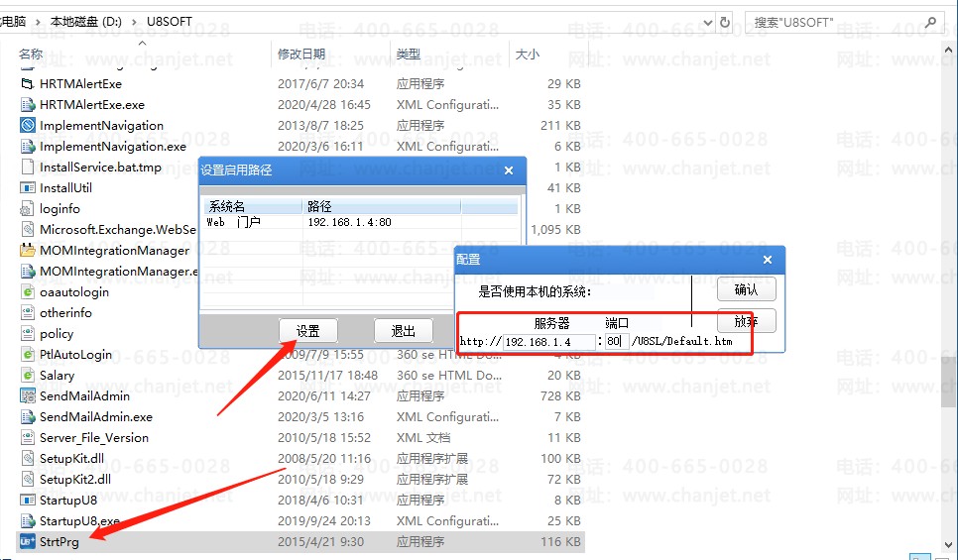This screenshot has height=560, width=958.
Task: Click the 退出 button
Action: click(x=404, y=331)
